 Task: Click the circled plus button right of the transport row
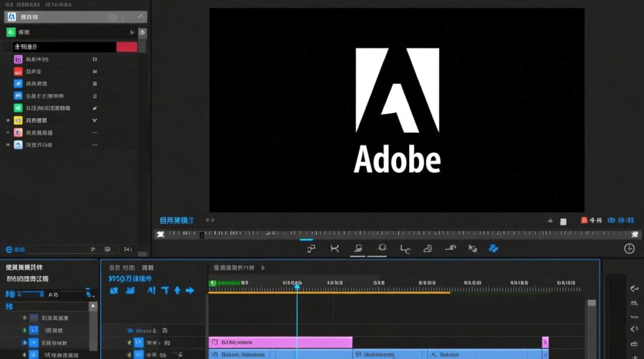(x=629, y=248)
